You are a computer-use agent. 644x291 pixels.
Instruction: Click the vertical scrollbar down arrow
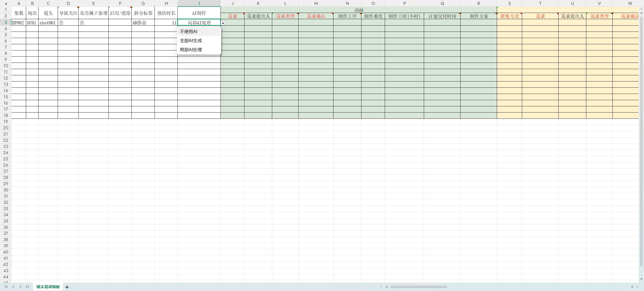pos(641,279)
